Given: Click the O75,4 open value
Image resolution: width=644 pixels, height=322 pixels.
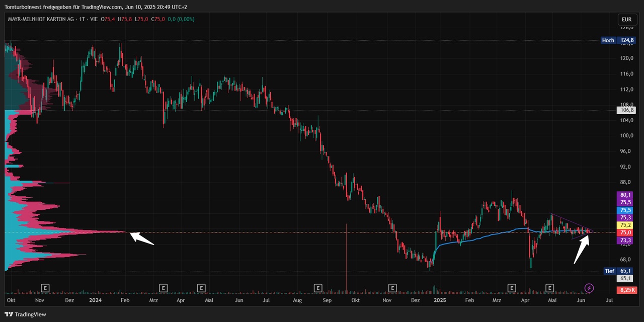Looking at the screenshot, I should pyautogui.click(x=108, y=19).
